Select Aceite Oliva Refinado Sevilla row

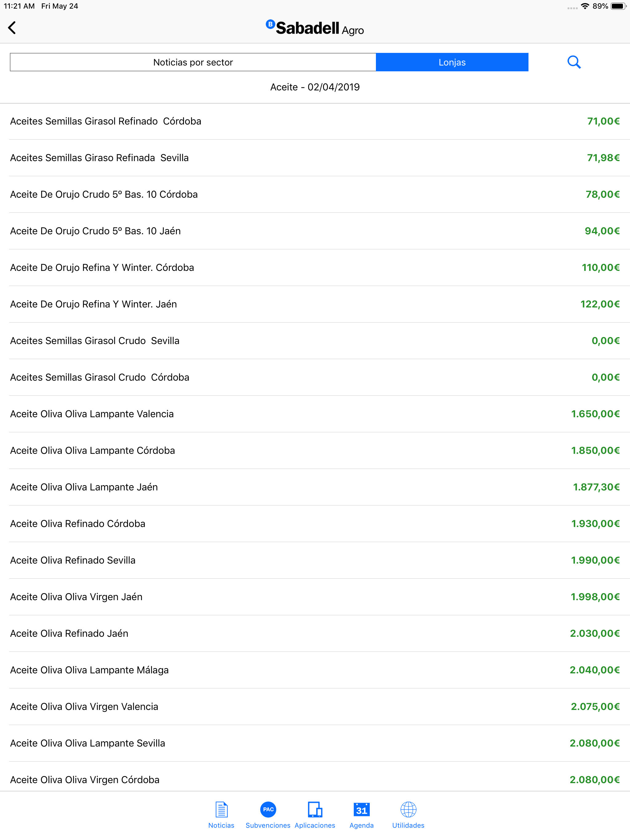click(x=315, y=561)
